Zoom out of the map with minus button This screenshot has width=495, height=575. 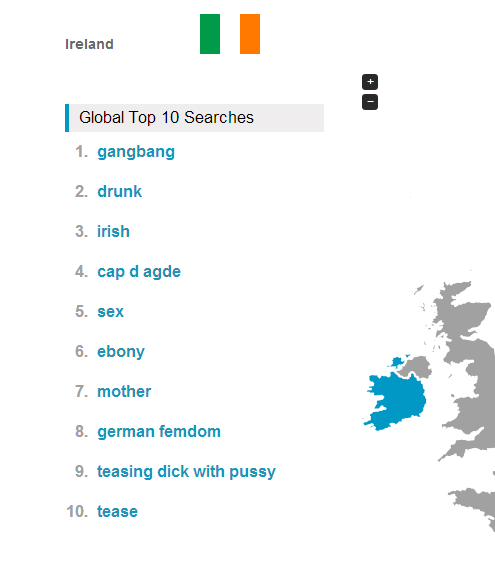(370, 102)
